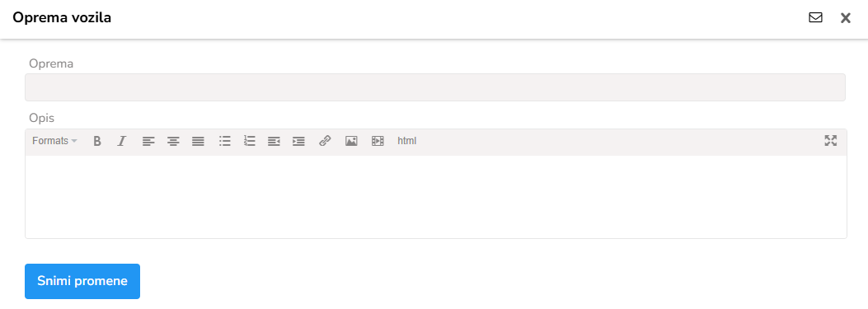Screen dimensions: 868x309
Task: Increase indent of paragraph
Action: (299, 141)
